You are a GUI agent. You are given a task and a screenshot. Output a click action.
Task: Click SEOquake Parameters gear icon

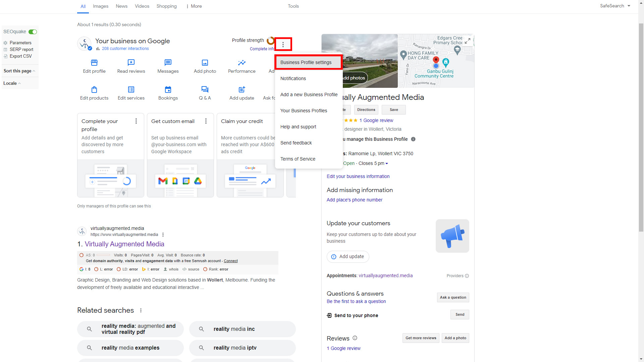pos(5,43)
